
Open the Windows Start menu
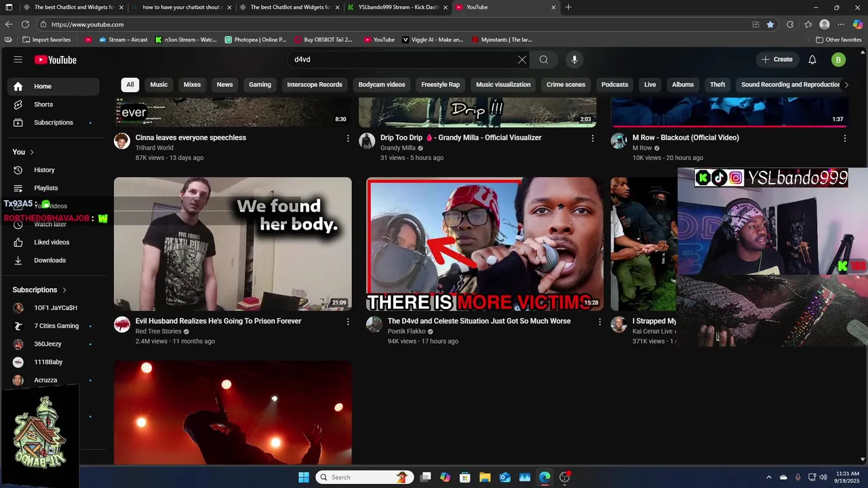(x=304, y=477)
